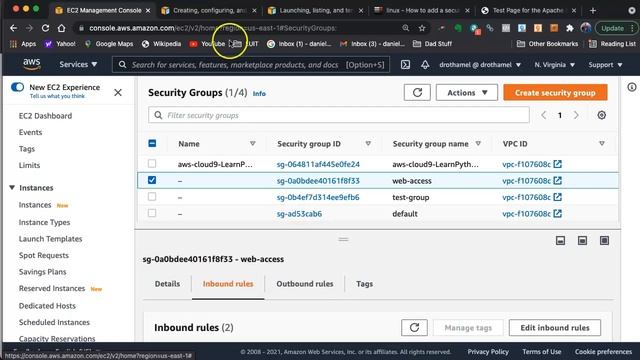Screen dimensions: 640x360
Task: Open the Privacy Policy footer link
Action: pos(488,352)
